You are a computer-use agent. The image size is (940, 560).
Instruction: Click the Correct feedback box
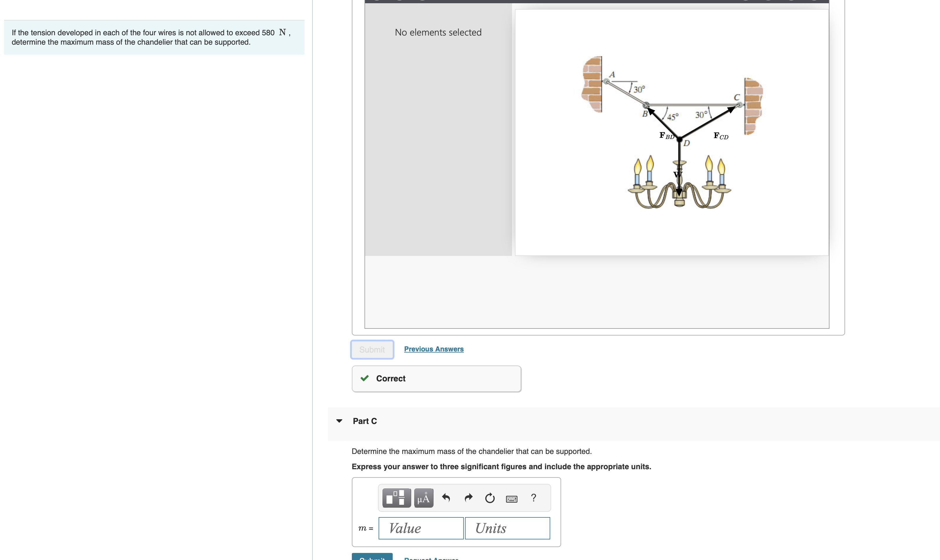[436, 378]
